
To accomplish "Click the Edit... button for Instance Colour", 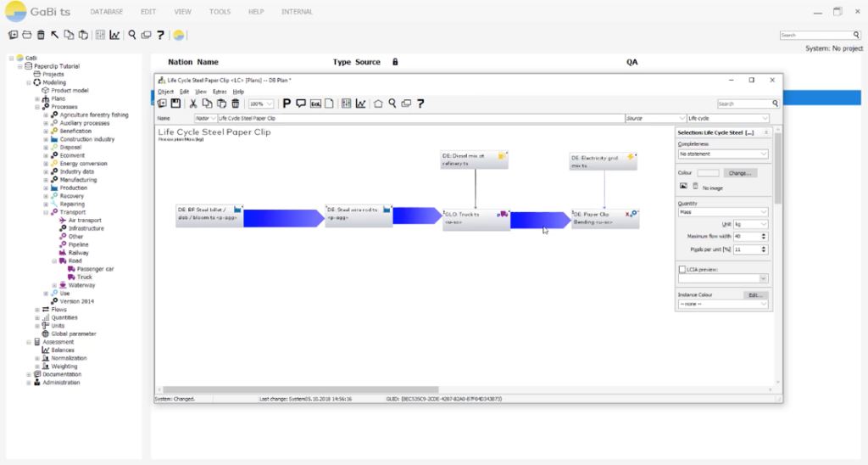I will point(755,294).
